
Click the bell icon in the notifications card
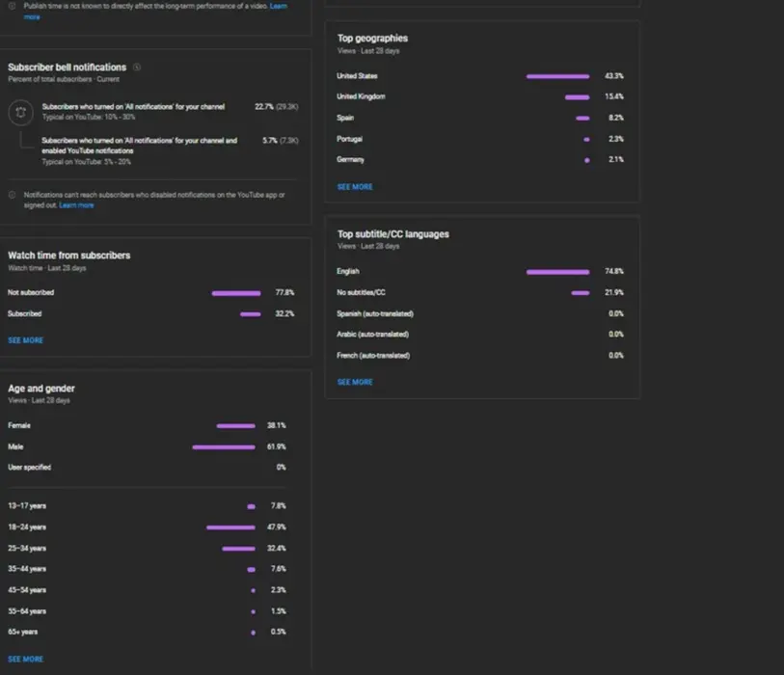pos(20,112)
